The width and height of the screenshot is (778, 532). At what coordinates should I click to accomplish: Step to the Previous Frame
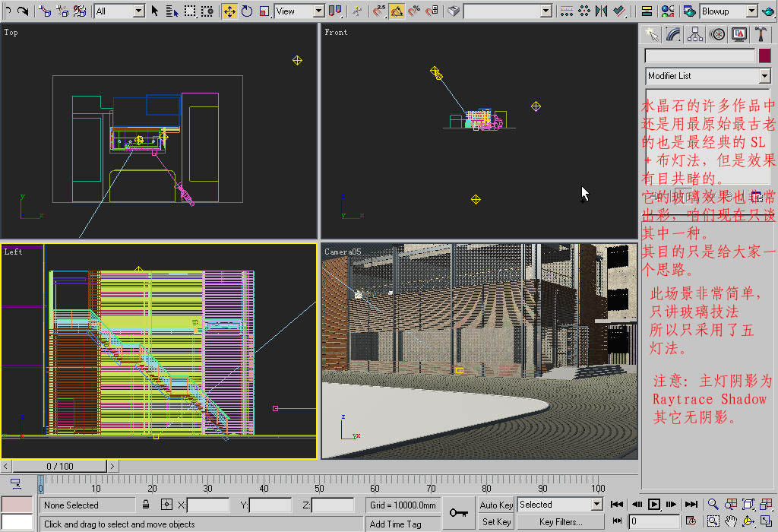(637, 504)
